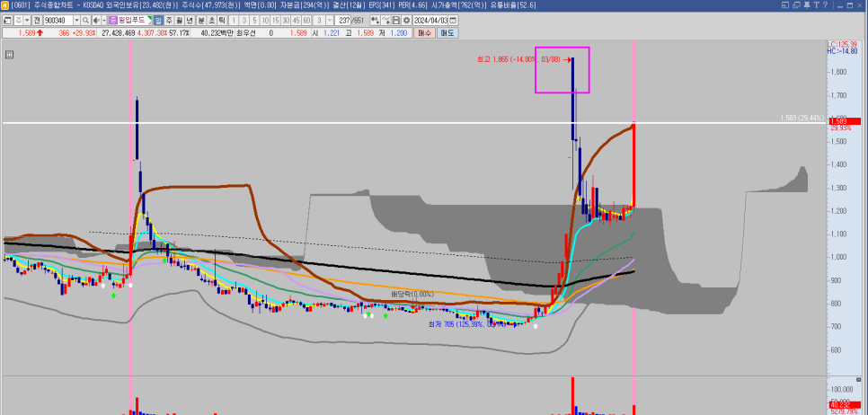Choose the 30 interval button

286,20
